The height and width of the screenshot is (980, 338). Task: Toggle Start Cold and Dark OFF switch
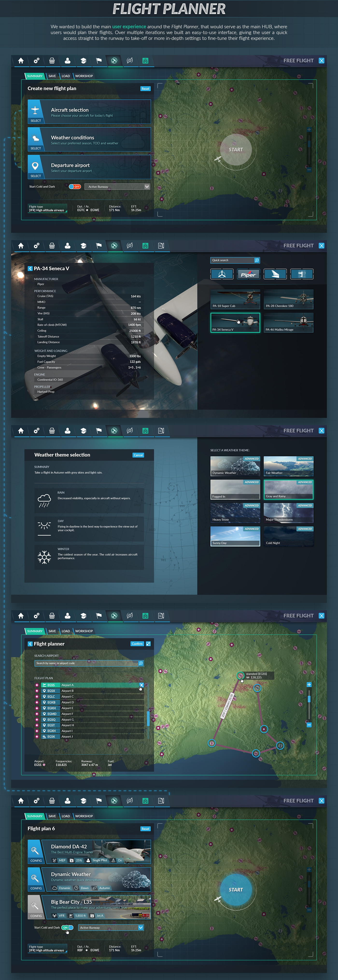[x=75, y=186]
